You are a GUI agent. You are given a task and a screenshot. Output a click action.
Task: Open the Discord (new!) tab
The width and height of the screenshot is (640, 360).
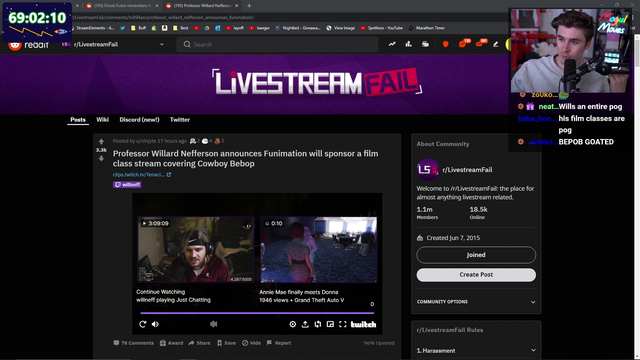[x=139, y=120]
